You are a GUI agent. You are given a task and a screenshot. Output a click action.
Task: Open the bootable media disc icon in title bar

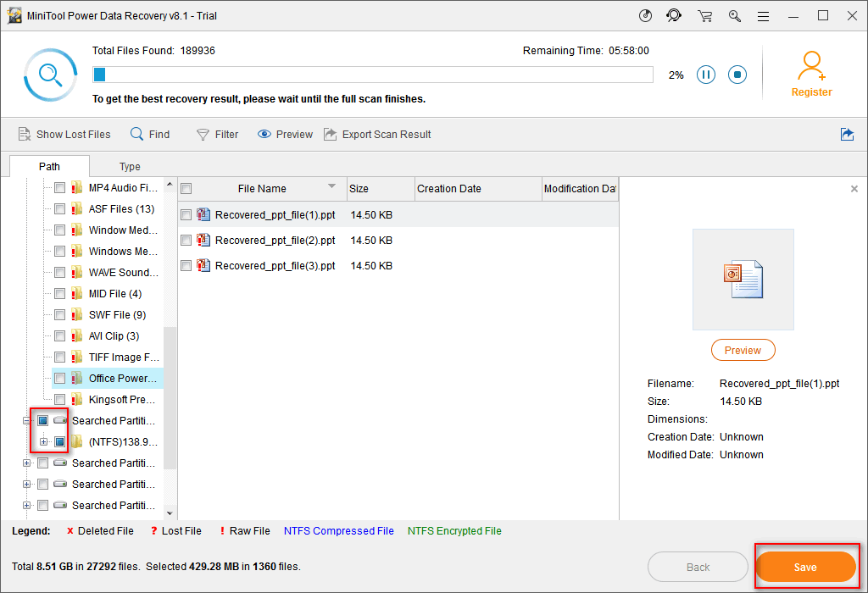point(645,15)
